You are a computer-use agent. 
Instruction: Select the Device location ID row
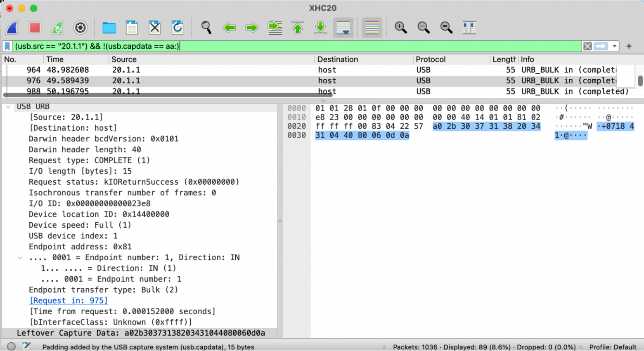click(x=140, y=214)
